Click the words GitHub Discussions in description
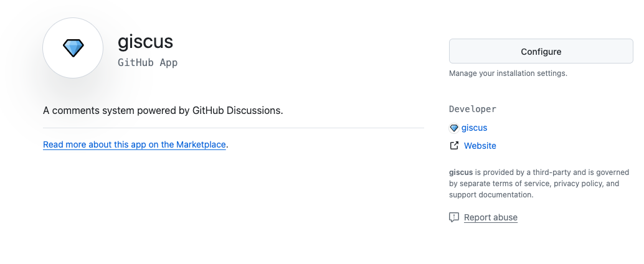The image size is (644, 264). tap(237, 110)
